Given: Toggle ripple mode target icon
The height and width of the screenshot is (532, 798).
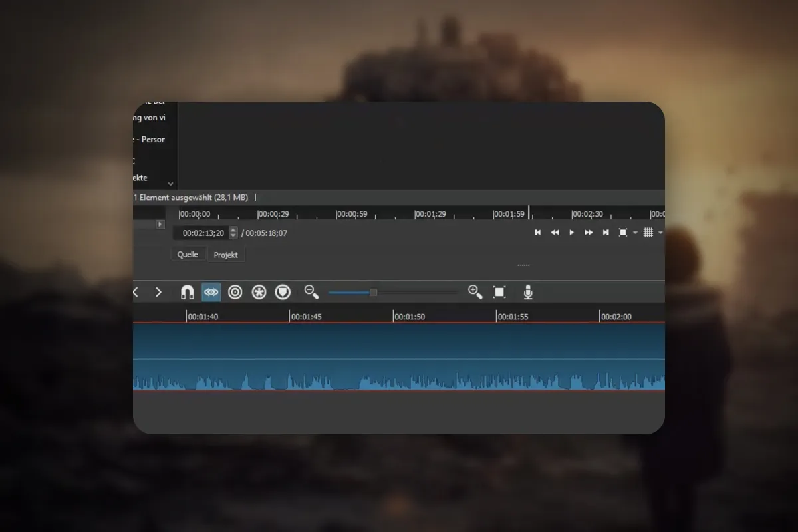Looking at the screenshot, I should point(235,292).
